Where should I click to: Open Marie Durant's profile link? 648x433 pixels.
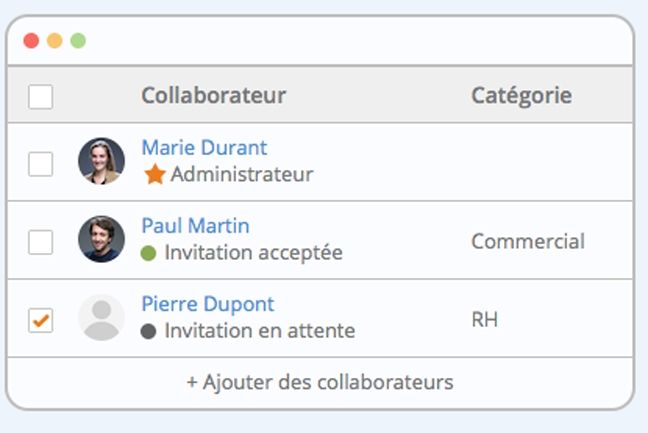pyautogui.click(x=205, y=148)
